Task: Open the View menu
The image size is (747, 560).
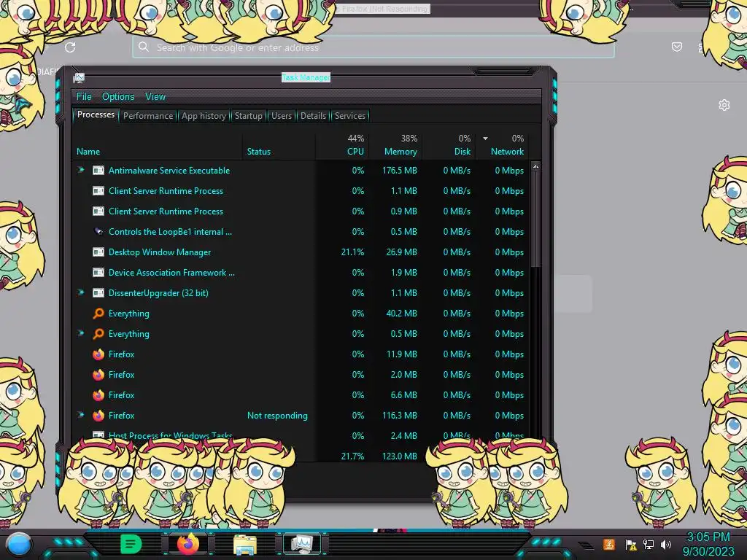Action: [155, 97]
